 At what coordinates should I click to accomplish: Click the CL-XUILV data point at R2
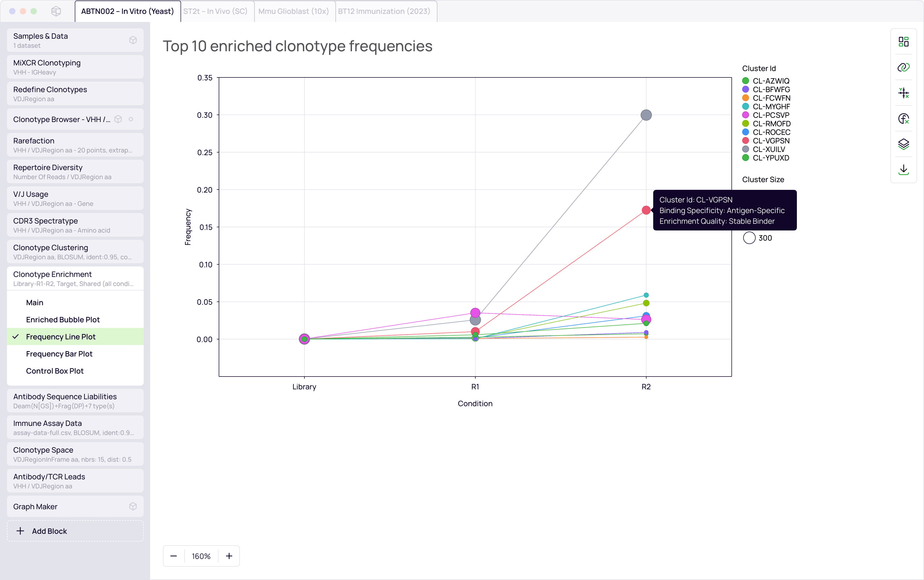point(646,115)
